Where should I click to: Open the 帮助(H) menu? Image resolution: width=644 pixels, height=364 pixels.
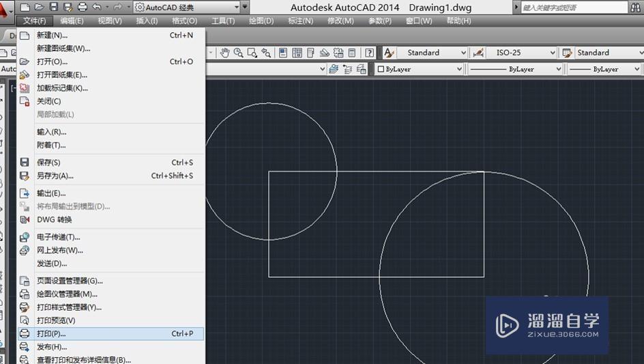tap(458, 20)
